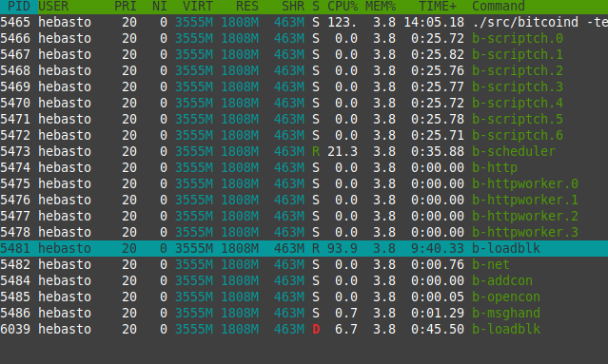
Task: Click TIME+ value 14:05.18
Action: [434, 22]
